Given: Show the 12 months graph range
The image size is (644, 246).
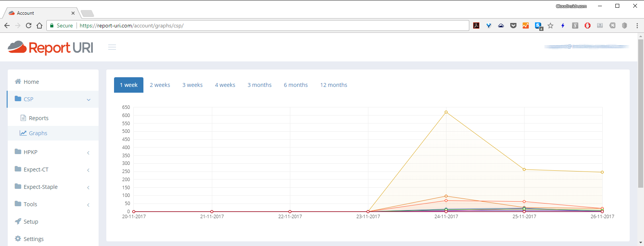Looking at the screenshot, I should tap(334, 85).
